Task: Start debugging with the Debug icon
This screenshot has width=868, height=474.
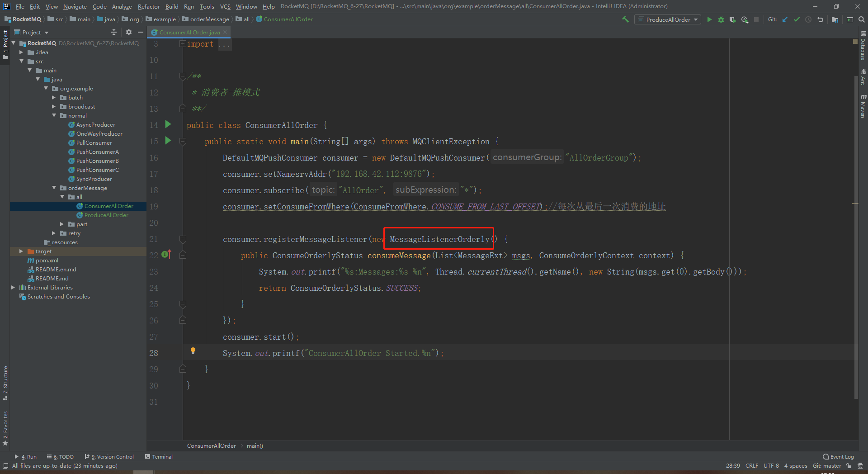Action: pos(721,19)
